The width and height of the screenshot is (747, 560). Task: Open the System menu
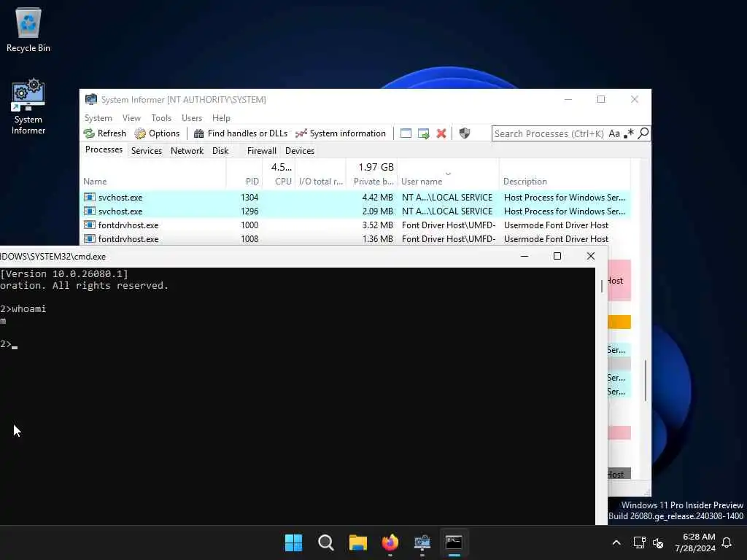tap(98, 117)
